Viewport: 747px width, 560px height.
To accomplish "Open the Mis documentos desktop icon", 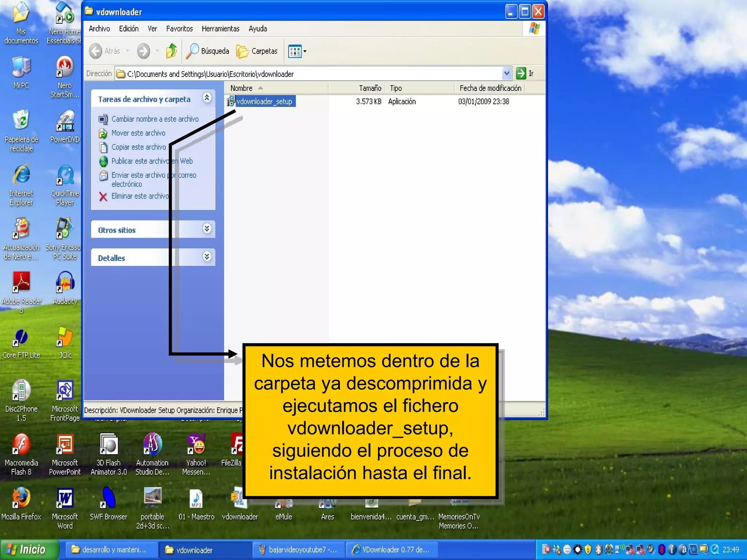I will click(21, 23).
